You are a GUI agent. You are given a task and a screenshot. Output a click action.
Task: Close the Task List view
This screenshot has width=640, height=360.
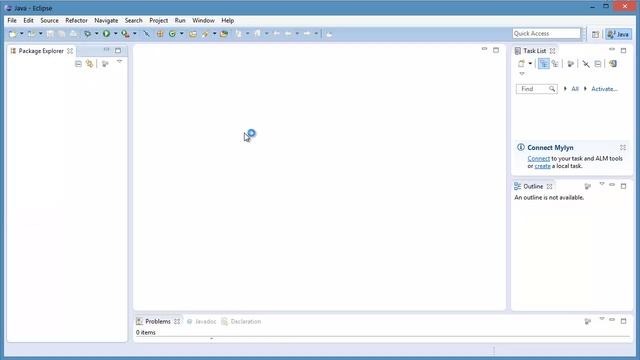coord(553,51)
